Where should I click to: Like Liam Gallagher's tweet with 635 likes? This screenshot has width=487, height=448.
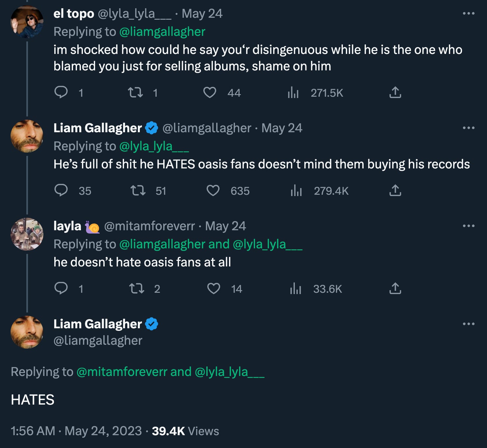[213, 190]
